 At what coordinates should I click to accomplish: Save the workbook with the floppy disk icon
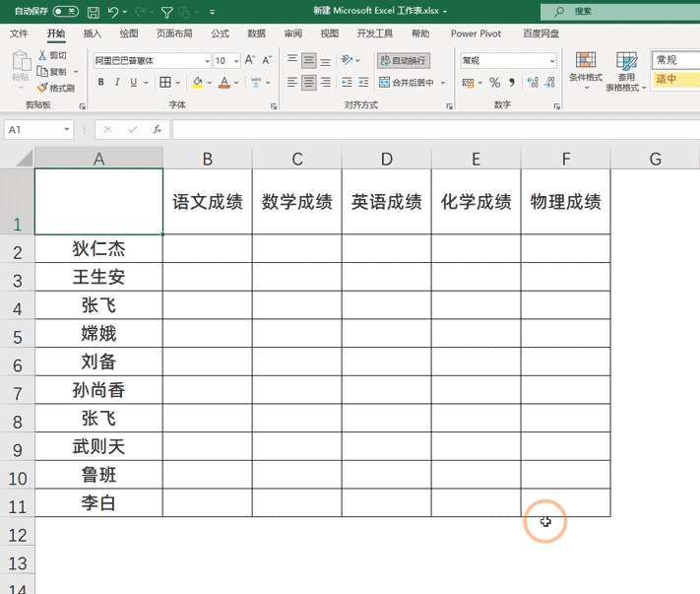pos(94,12)
